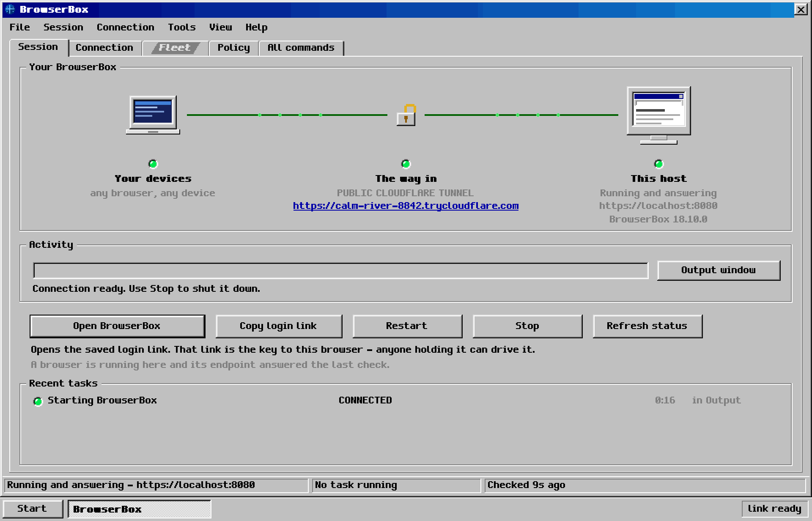Click 'Opens the saved login link' hint text

coord(283,350)
